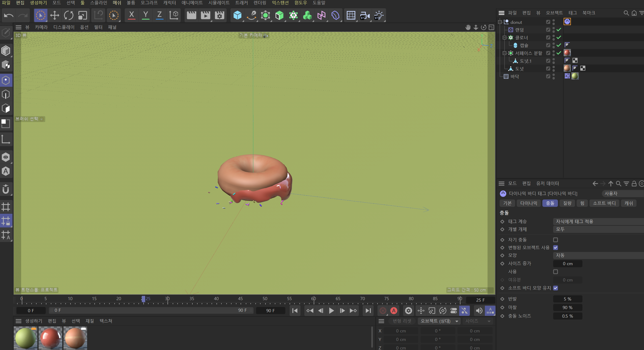Open the 모그라프 menu
Viewport: 644px width, 350px height.
click(149, 3)
